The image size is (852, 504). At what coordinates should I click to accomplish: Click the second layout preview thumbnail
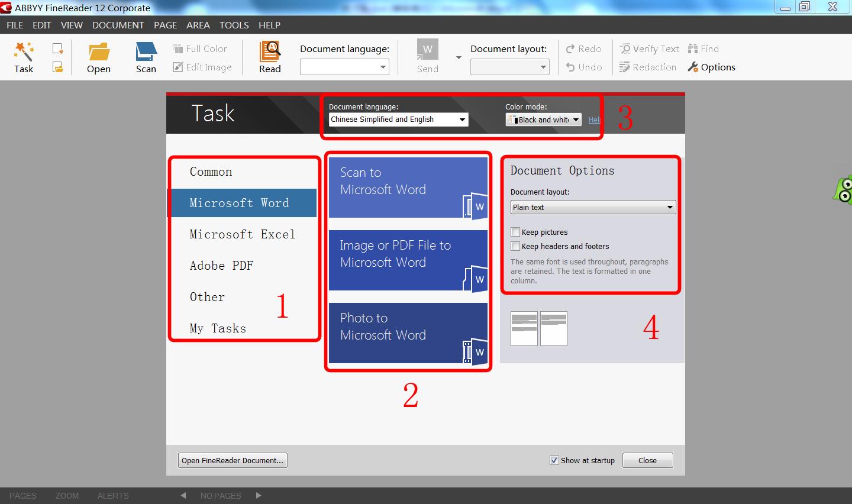[554, 328]
